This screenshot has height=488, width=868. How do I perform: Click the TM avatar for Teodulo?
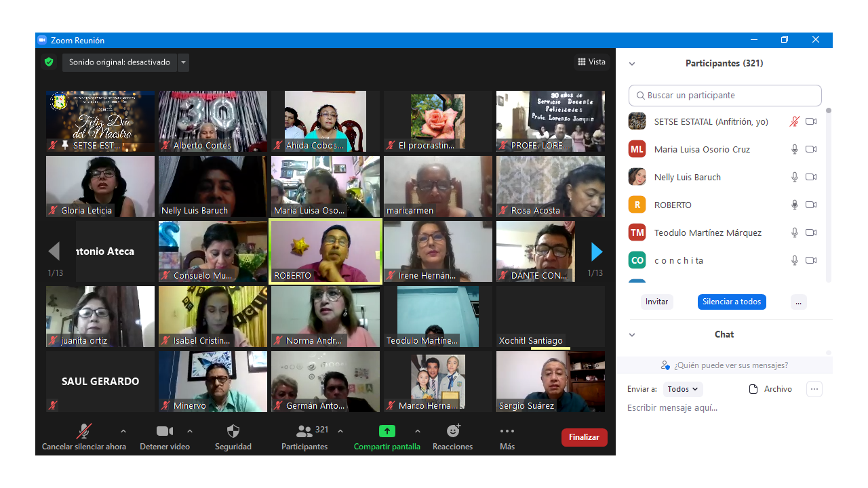tap(637, 232)
